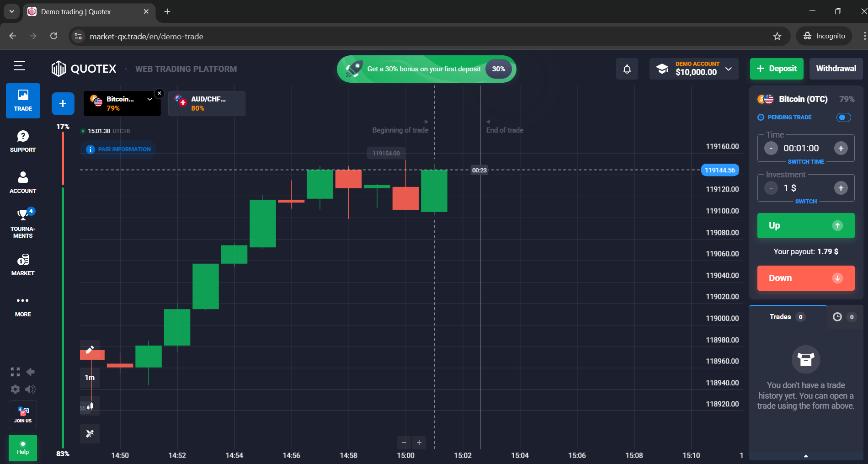Expand the Bitcoin asset dropdown

[149, 99]
